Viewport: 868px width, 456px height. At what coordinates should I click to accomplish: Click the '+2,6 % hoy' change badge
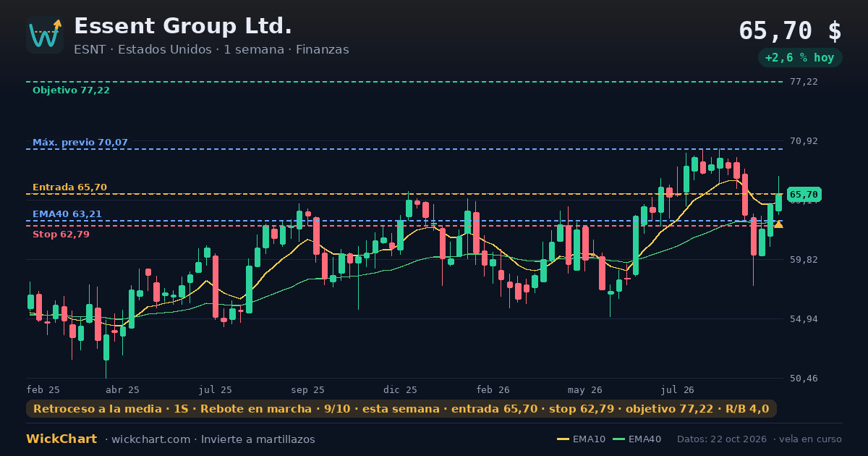coord(800,58)
